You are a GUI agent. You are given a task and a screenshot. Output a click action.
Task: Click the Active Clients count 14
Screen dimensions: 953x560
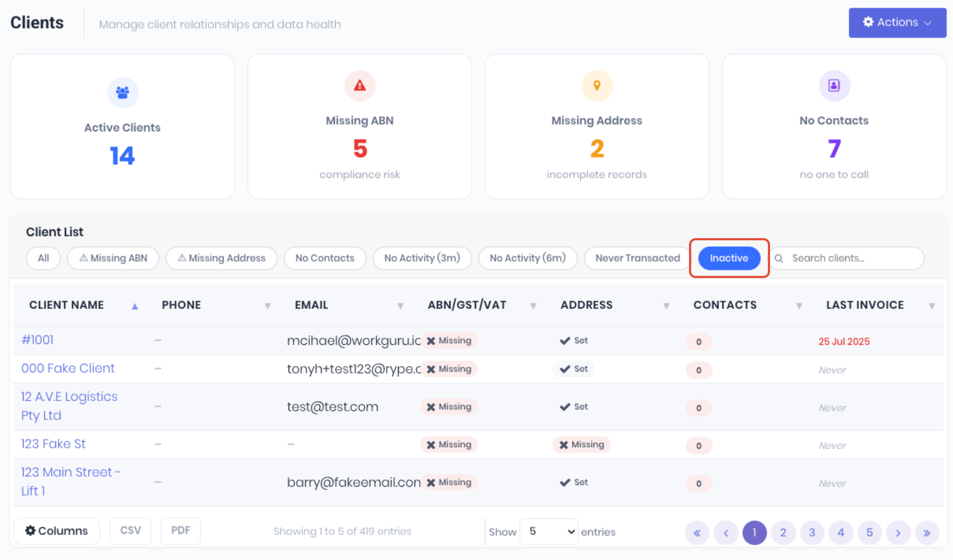click(122, 156)
